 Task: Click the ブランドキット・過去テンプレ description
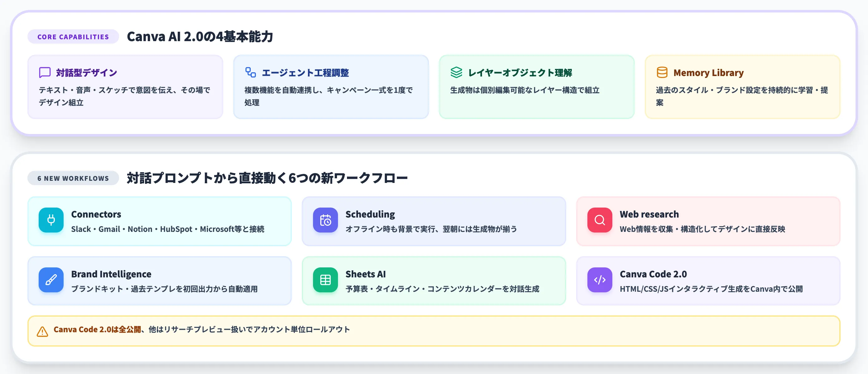click(164, 289)
